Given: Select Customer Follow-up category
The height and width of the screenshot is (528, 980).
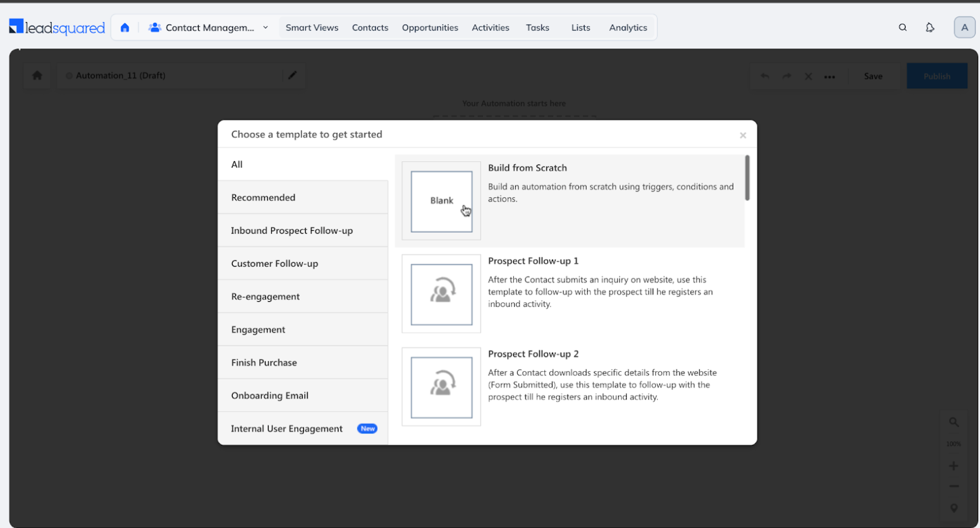Looking at the screenshot, I should [303, 263].
